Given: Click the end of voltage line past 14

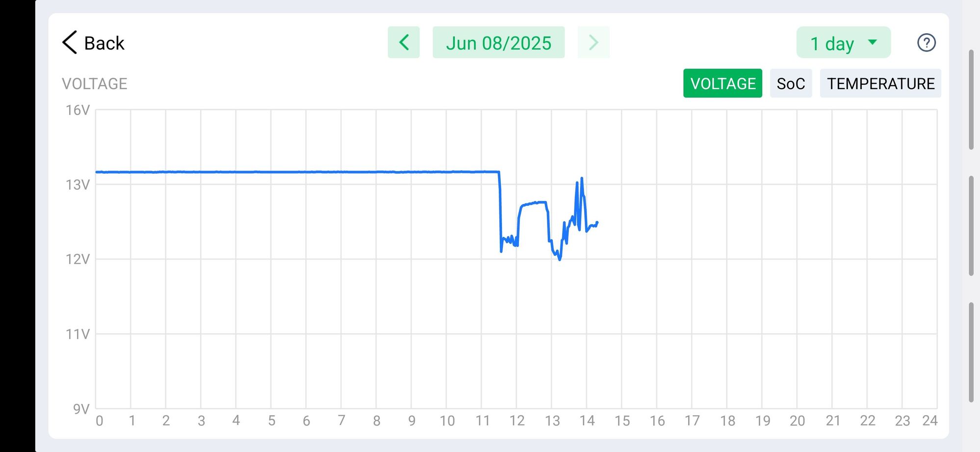Looking at the screenshot, I should [x=596, y=223].
